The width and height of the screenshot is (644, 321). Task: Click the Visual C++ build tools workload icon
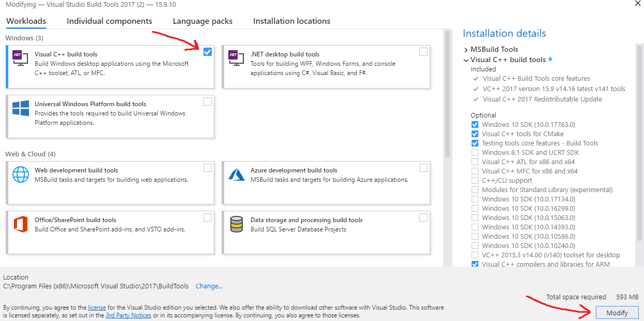(x=20, y=57)
